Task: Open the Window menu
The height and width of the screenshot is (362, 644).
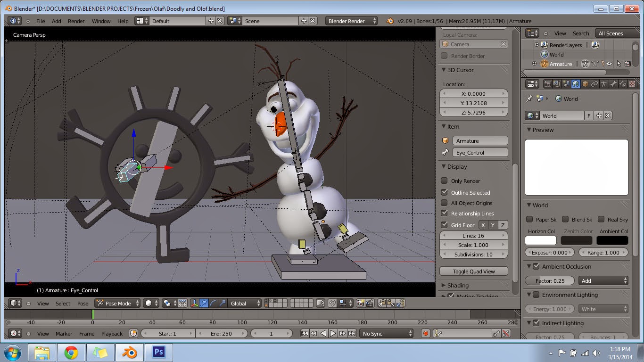Action: tap(101, 21)
